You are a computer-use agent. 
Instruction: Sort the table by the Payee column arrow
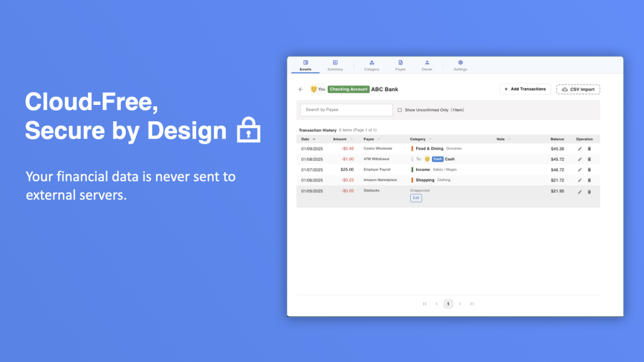coord(379,139)
